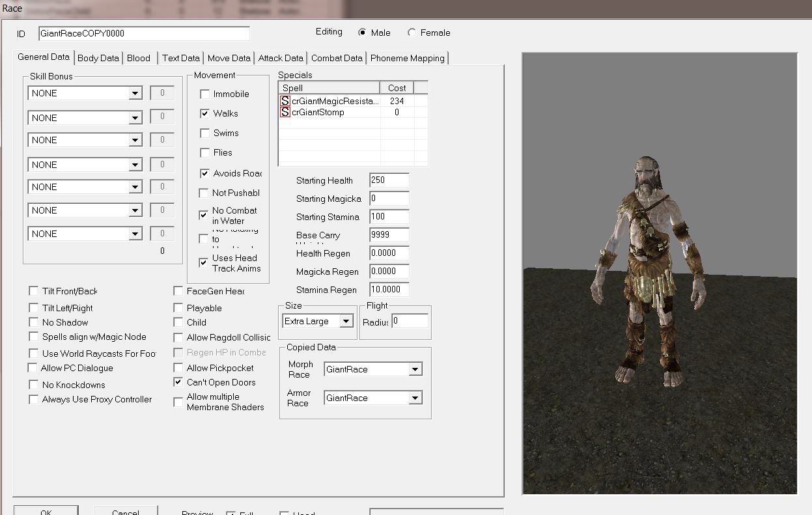Open the Size dropdown showing Extra Large
Image resolution: width=812 pixels, height=515 pixels.
(x=346, y=321)
